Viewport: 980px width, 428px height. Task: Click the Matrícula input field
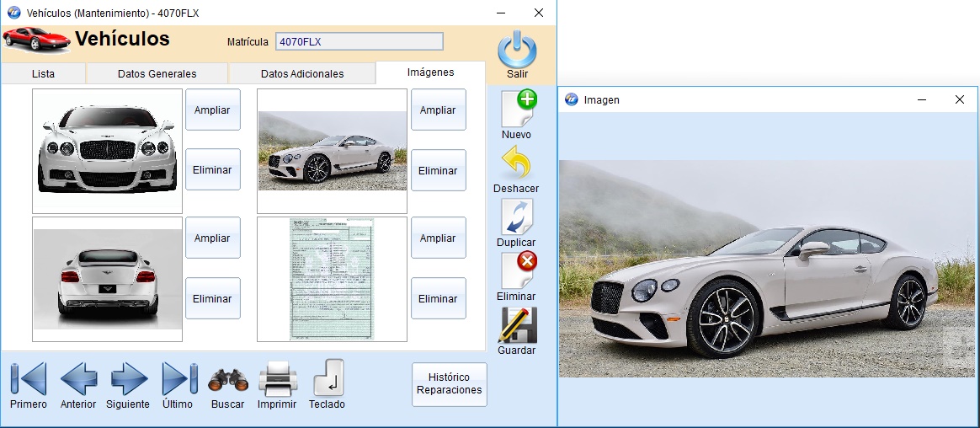coord(359,41)
